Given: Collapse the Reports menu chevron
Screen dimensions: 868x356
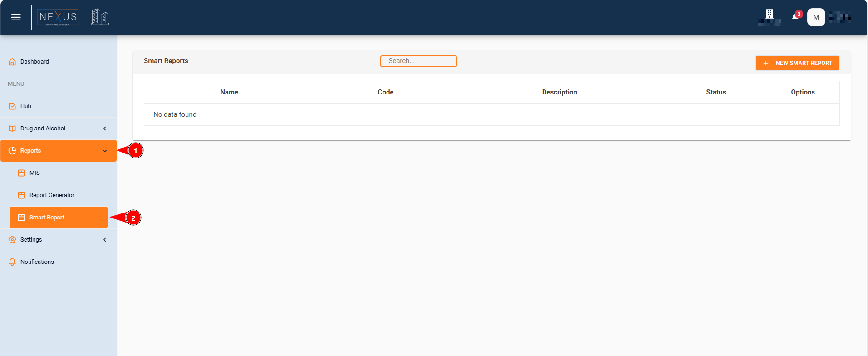Looking at the screenshot, I should point(105,151).
